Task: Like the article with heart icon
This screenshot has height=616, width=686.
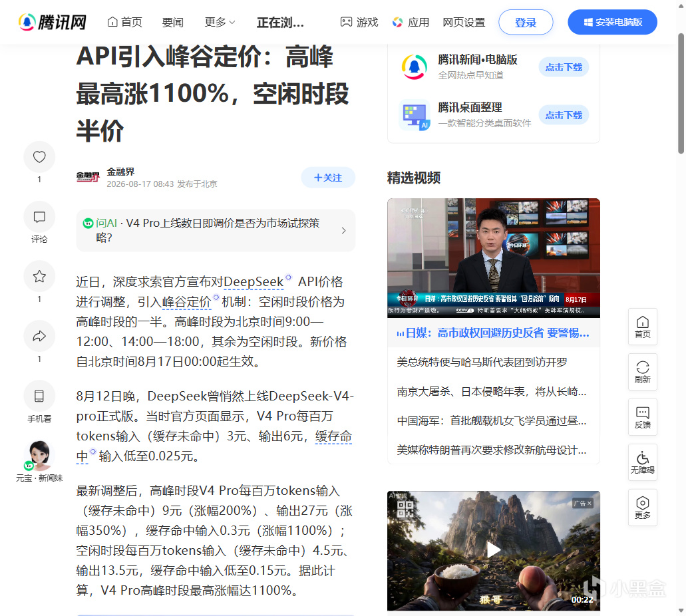Action: pyautogui.click(x=39, y=156)
